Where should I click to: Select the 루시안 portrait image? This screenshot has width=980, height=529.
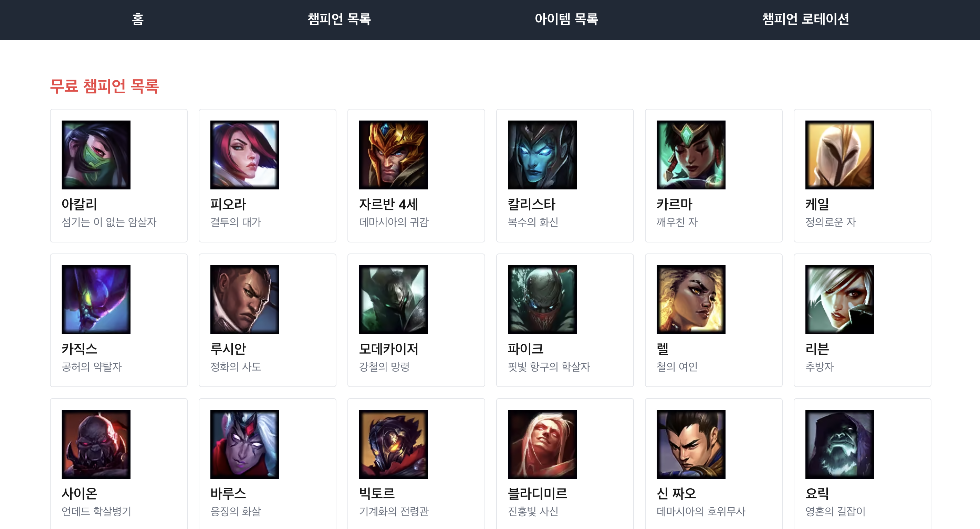[244, 300]
